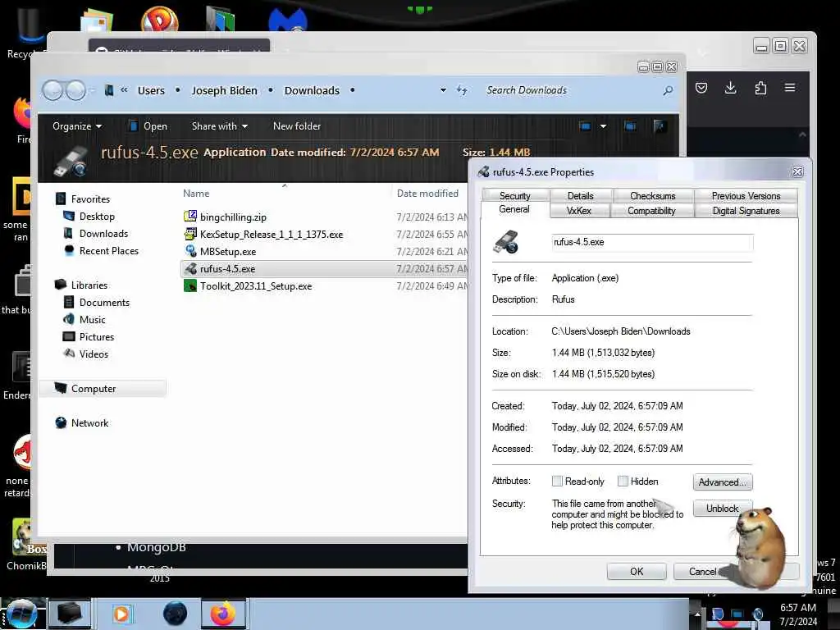Open the Share with dropdown
Screen dimensions: 840x630
(220, 126)
